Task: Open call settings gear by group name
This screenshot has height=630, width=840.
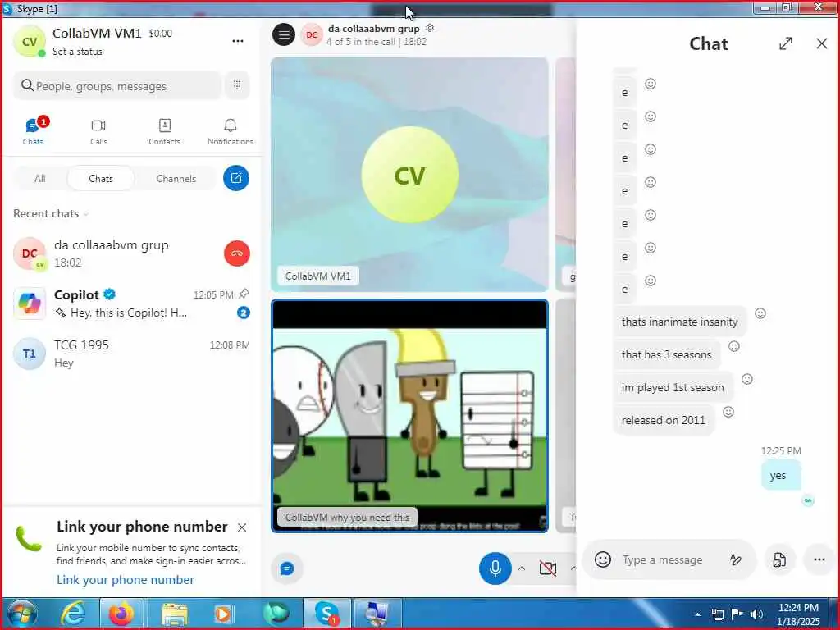Action: tap(430, 28)
